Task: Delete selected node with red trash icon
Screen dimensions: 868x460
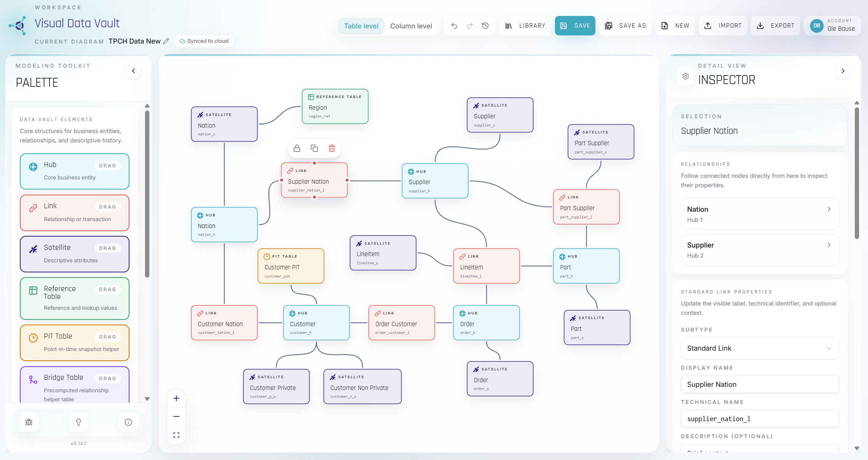Action: [x=332, y=148]
